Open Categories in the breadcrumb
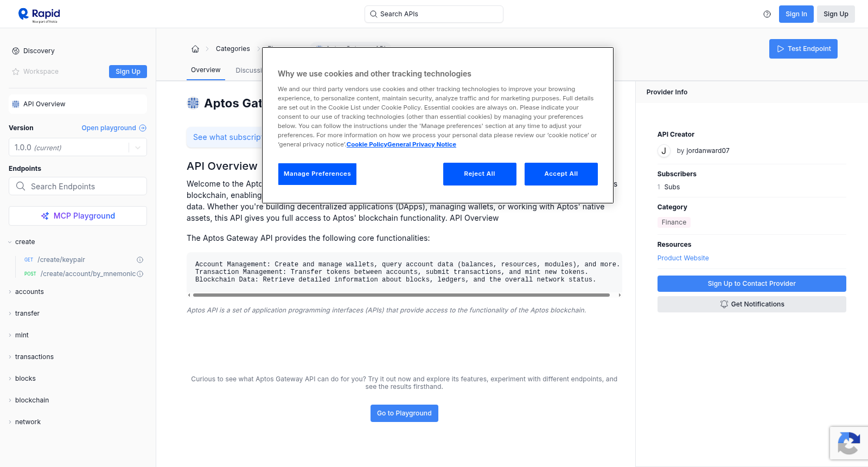Viewport: 868px width, 467px height. [233, 49]
